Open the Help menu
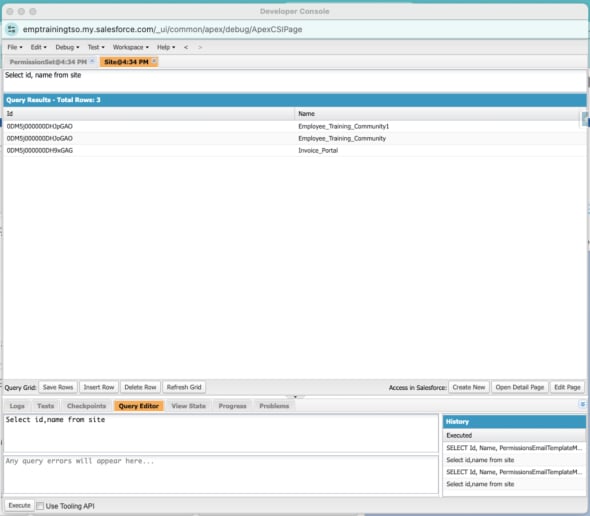The width and height of the screenshot is (590, 516). (166, 47)
